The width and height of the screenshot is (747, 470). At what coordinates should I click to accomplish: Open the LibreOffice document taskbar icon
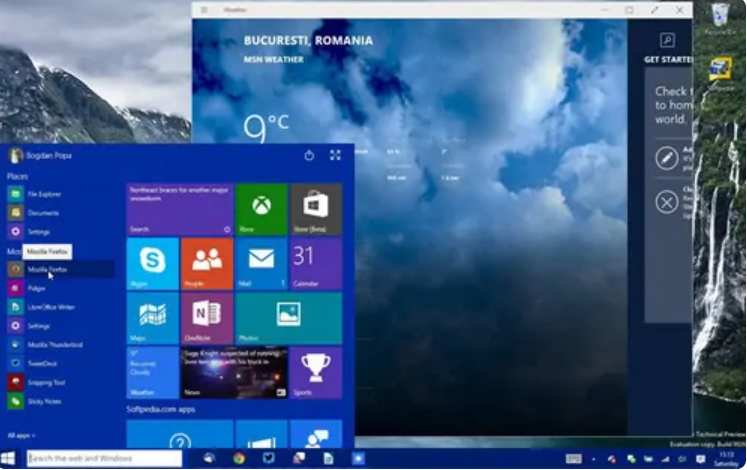click(x=328, y=459)
